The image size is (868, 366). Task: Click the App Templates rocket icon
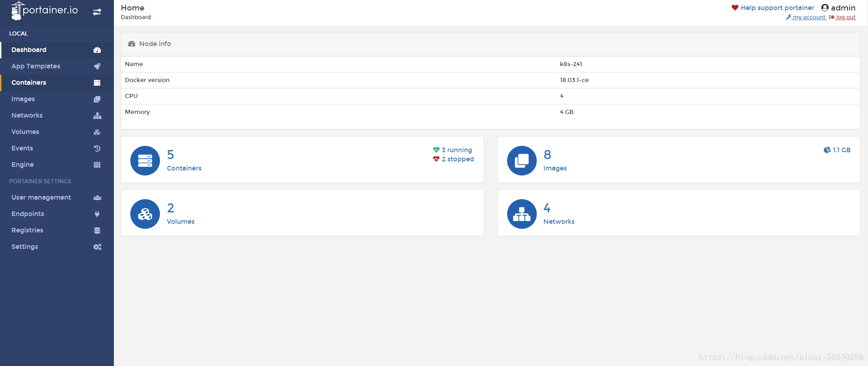click(97, 67)
